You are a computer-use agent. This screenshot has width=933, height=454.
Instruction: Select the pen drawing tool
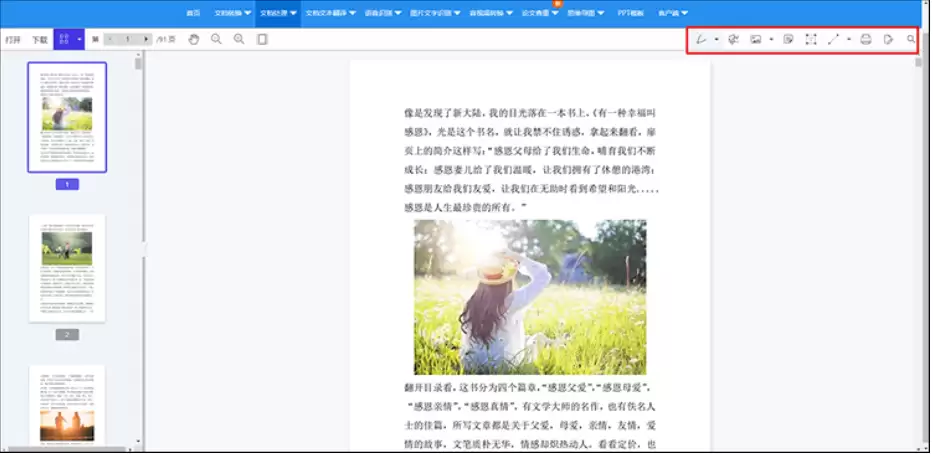click(x=702, y=40)
